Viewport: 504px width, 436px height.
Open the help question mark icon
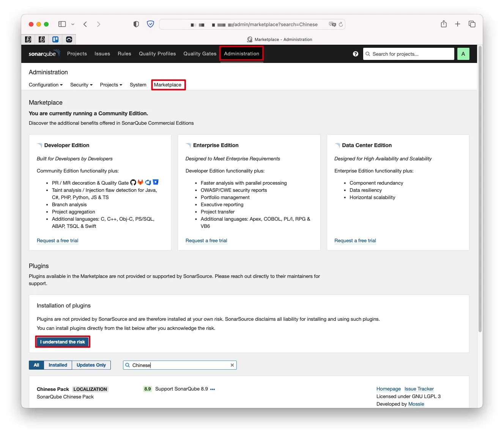click(355, 54)
